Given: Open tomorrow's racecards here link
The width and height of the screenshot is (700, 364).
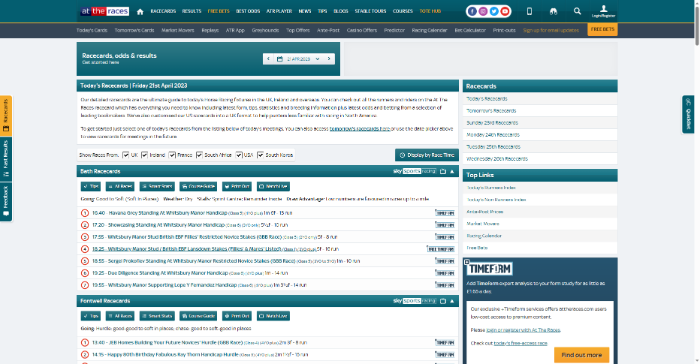Looking at the screenshot, I should 360,129.
